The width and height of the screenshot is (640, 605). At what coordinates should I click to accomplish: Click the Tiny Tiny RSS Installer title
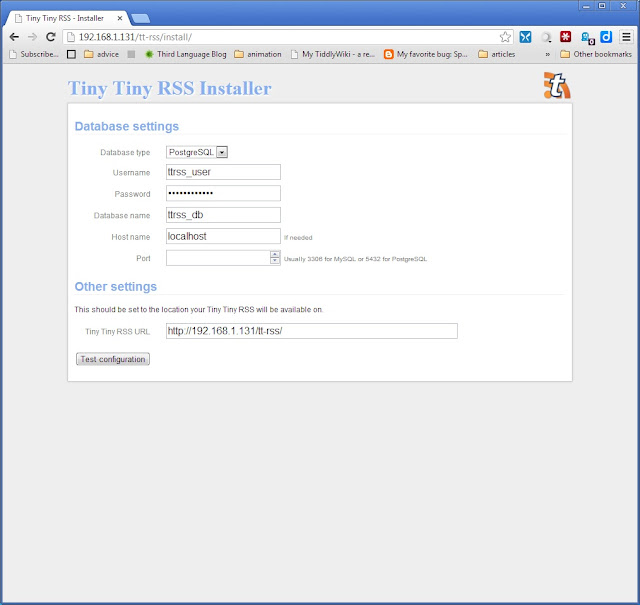pos(169,88)
